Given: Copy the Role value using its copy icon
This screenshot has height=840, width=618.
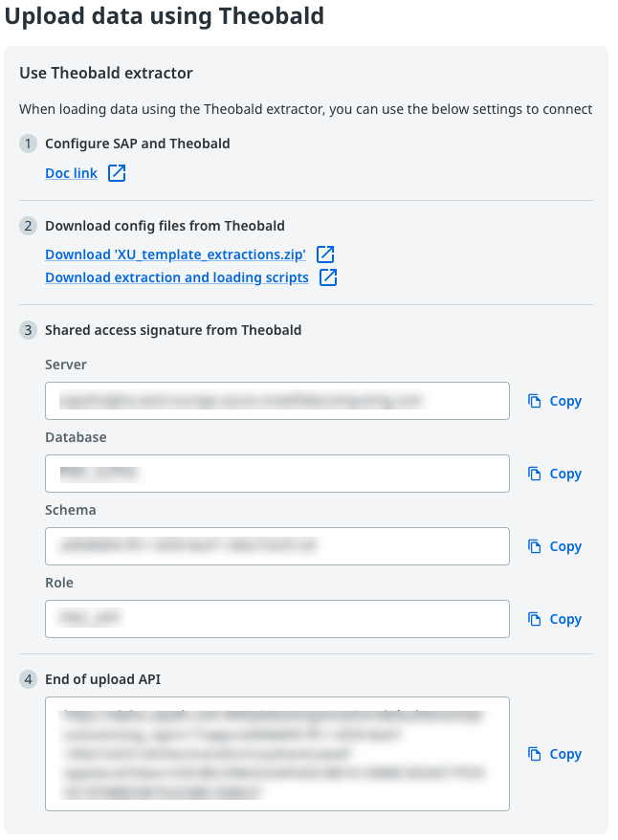Looking at the screenshot, I should [534, 619].
